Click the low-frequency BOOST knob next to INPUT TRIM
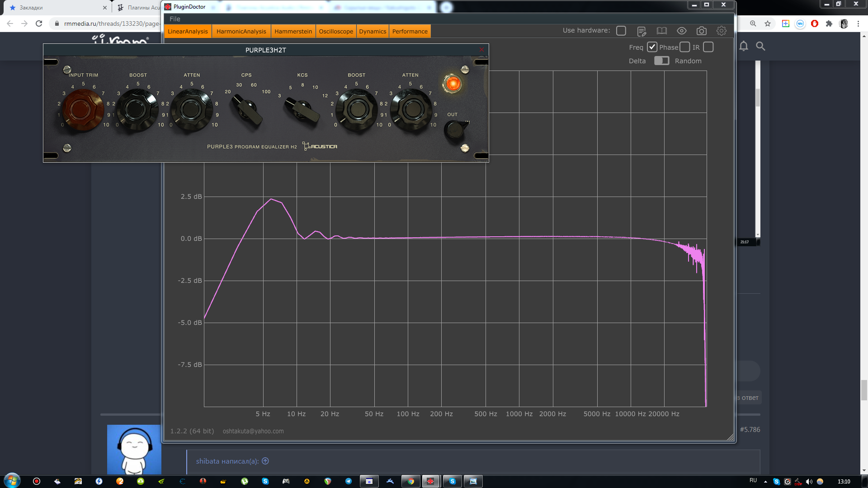 point(137,109)
